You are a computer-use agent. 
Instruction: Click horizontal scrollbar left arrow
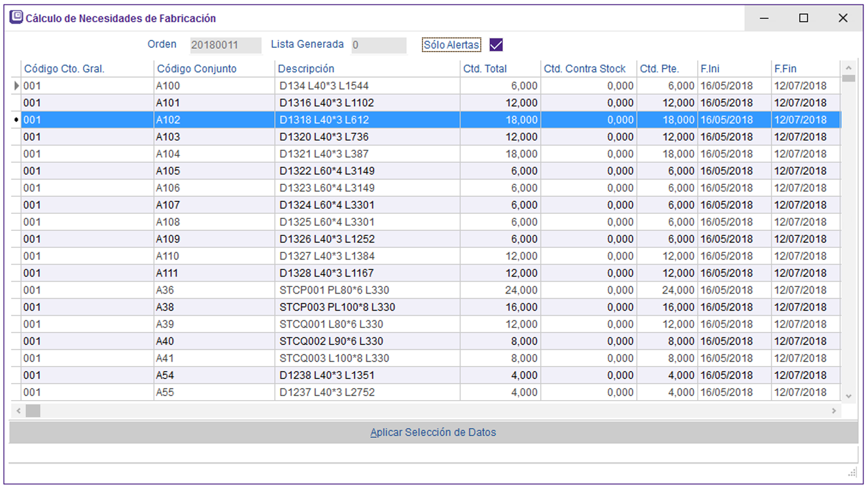18,411
